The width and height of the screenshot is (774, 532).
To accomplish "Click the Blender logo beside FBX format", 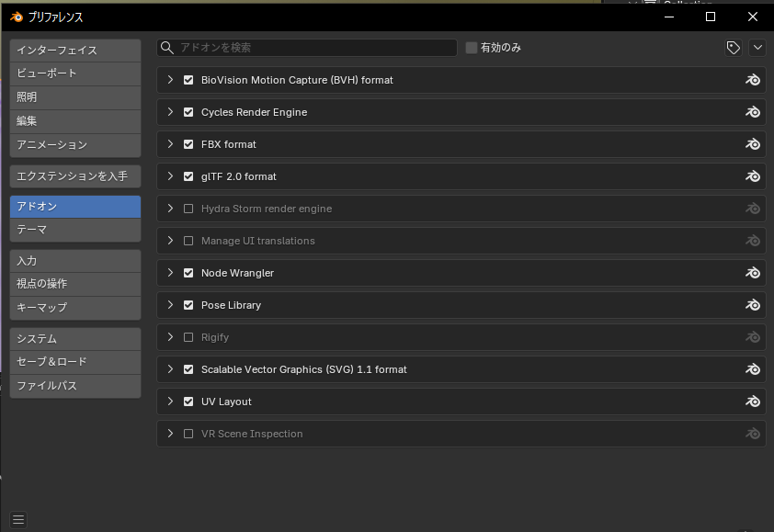I will click(753, 144).
